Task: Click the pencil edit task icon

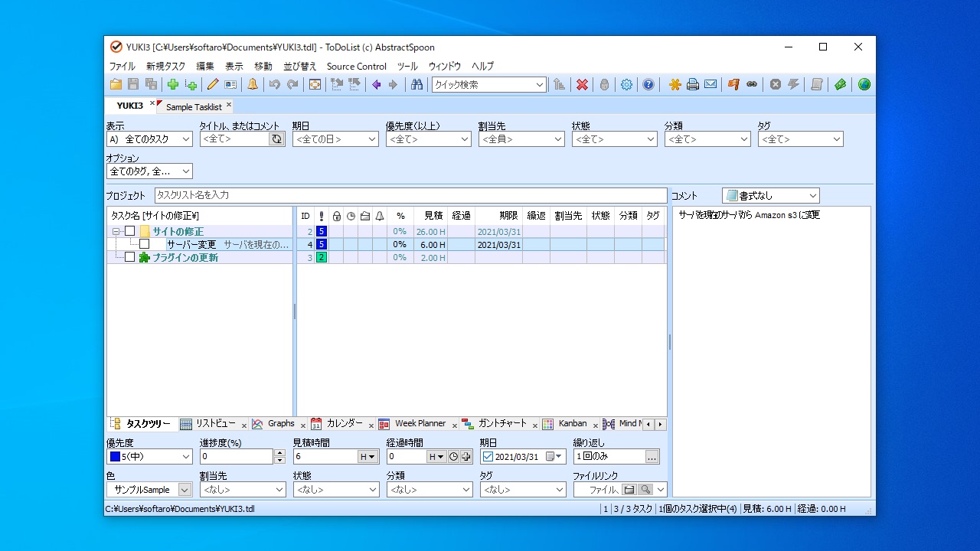Action: [213, 84]
